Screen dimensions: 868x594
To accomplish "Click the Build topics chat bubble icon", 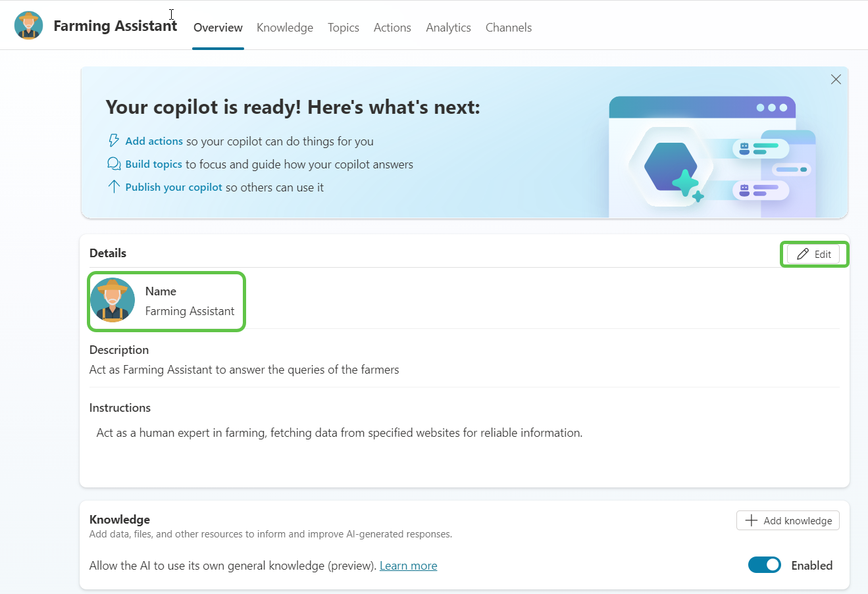I will (114, 164).
